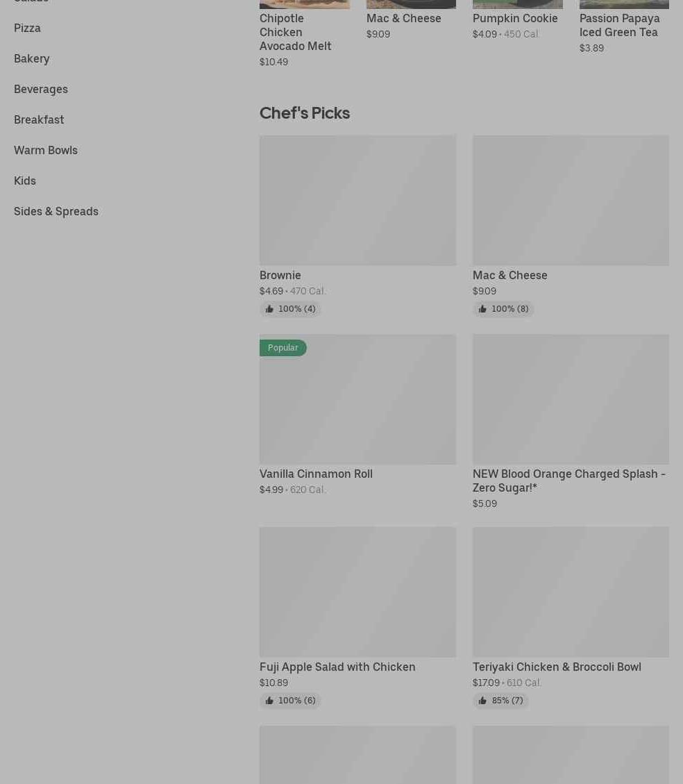Open Passion Papaya Iced Green Tea
Viewport: 683px width, 784px height.
pyautogui.click(x=619, y=25)
